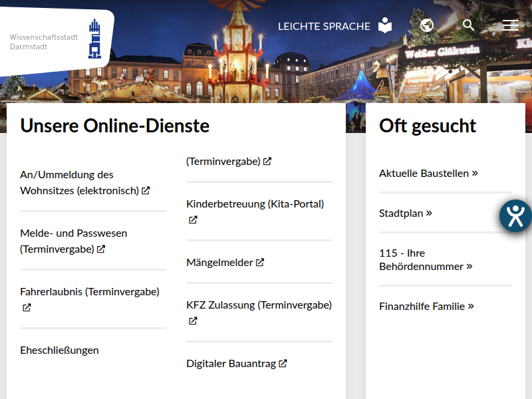Screen dimensions: 532x399
Task: Open An/Ummeldung des Wohnsitzes service
Action: [x=66, y=182]
